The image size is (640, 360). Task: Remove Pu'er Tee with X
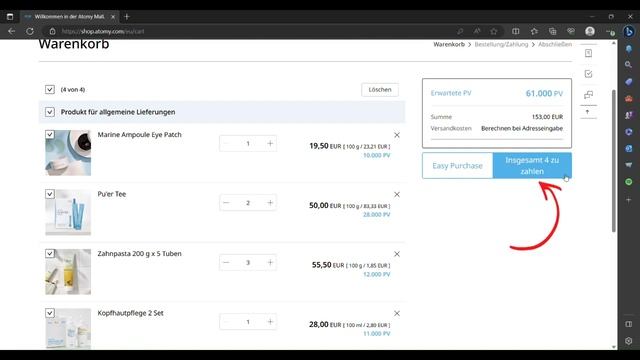coord(397,195)
